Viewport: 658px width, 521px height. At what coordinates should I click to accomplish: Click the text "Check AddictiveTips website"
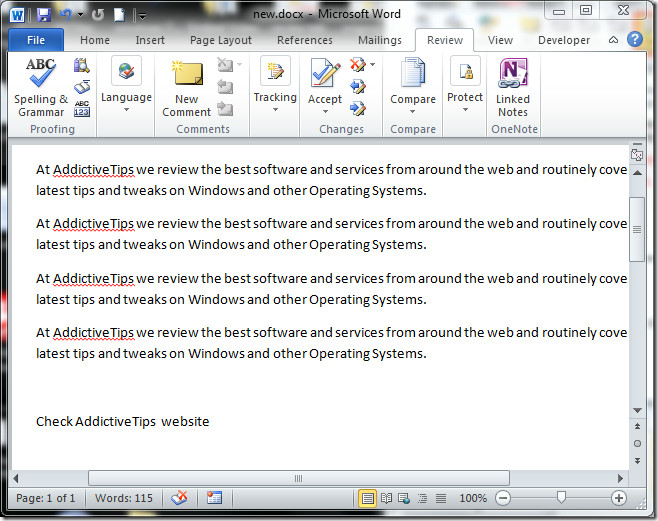(123, 422)
